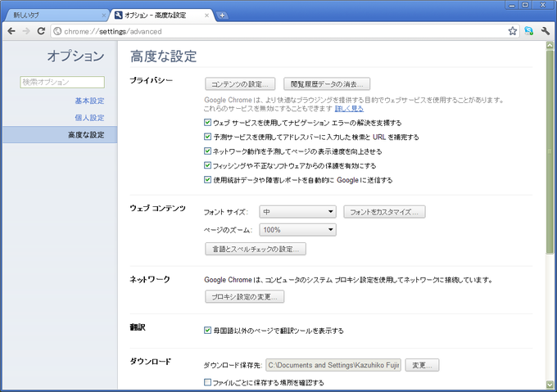Close the オプション - 高度な設定 tab
The image size is (557, 392).
tap(206, 16)
